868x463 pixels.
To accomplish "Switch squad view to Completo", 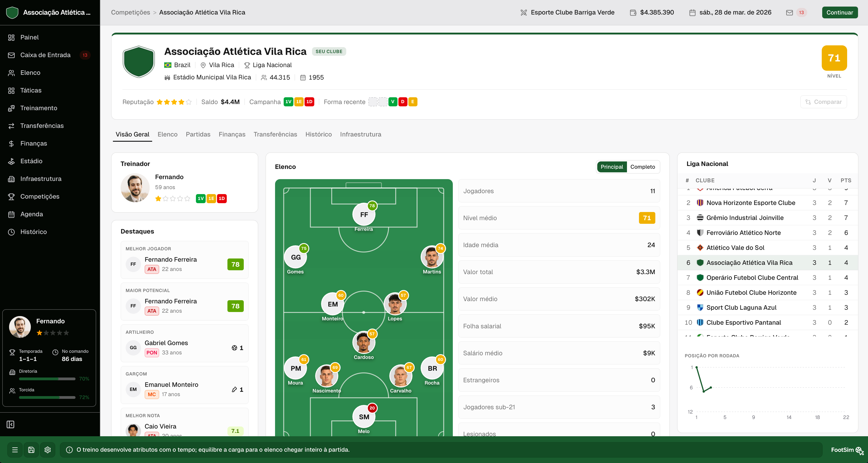I will pos(643,167).
